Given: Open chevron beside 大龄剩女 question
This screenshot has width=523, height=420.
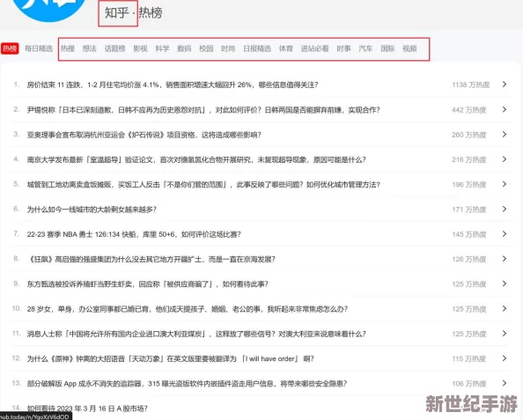Looking at the screenshot, I should coord(505,210).
